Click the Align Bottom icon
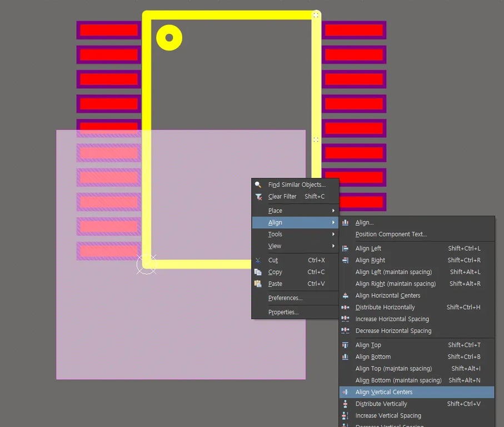Viewport: 504px width, 427px height. click(x=345, y=356)
